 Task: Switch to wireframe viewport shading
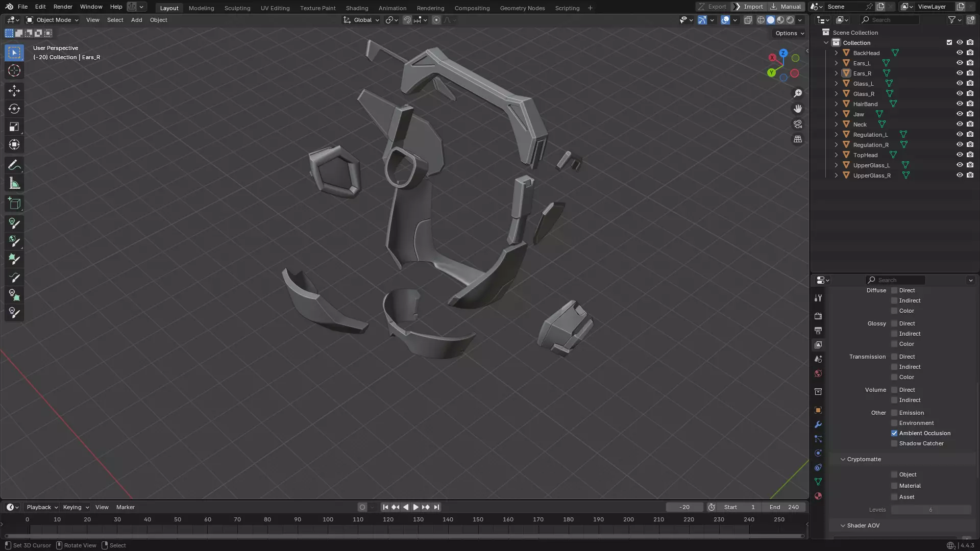point(761,20)
